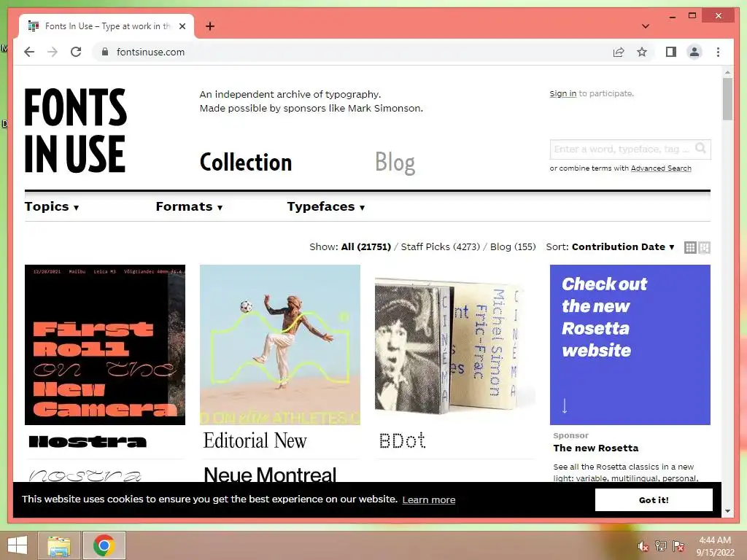Expand the Typefaces dropdown
The height and width of the screenshot is (560, 747).
click(x=326, y=206)
